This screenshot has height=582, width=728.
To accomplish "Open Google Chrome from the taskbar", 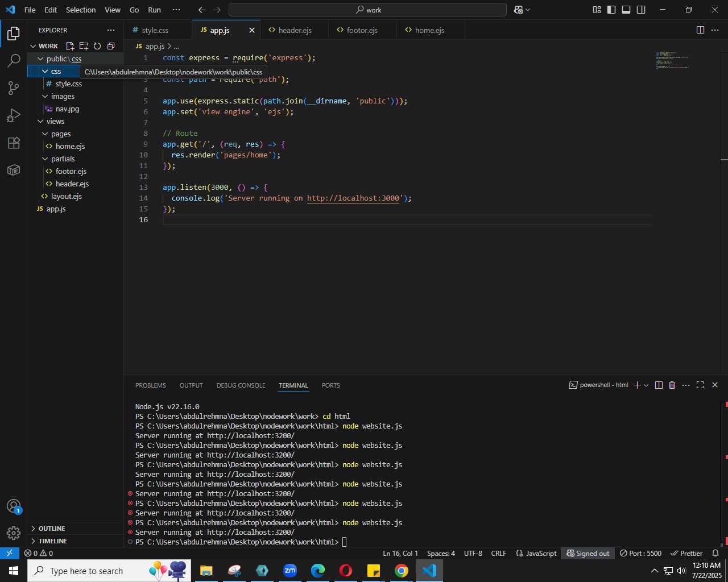I will (402, 571).
